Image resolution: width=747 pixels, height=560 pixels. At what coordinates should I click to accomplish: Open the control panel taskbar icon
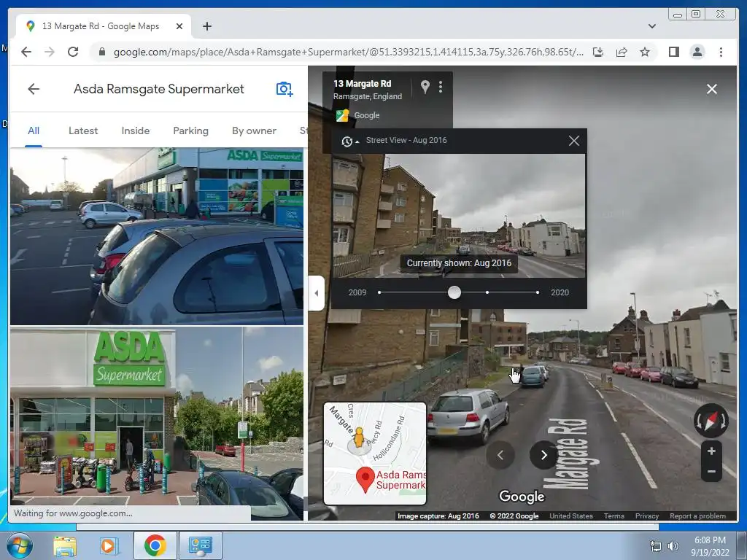point(200,545)
